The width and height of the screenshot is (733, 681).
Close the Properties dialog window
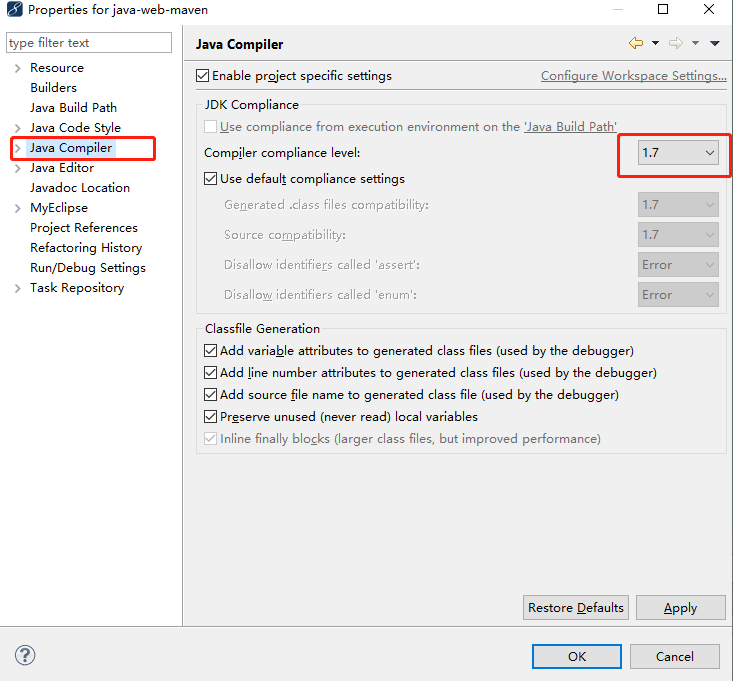tap(709, 9)
